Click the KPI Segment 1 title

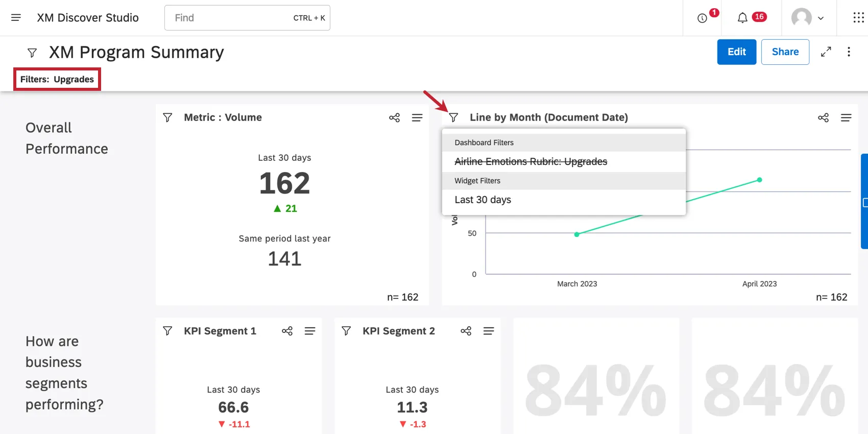pyautogui.click(x=220, y=331)
